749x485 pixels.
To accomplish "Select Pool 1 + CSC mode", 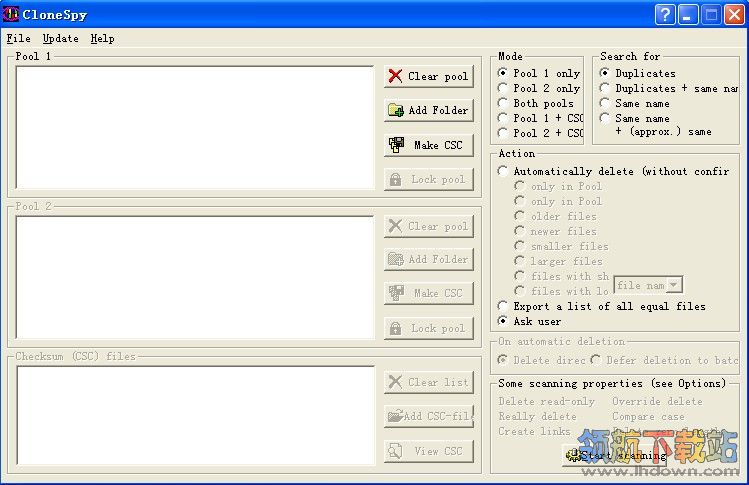I will [503, 118].
